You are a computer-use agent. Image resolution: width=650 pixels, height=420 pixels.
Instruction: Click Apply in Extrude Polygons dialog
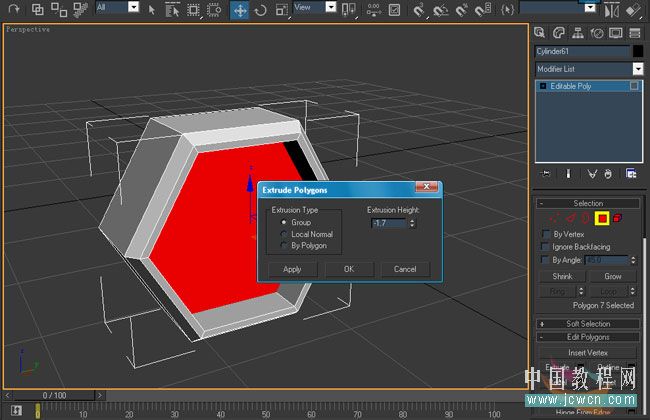pos(292,269)
